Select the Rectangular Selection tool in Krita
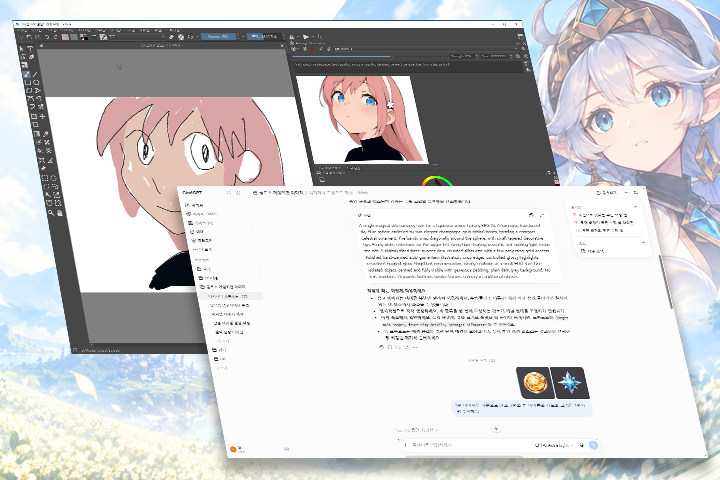 click(44, 178)
